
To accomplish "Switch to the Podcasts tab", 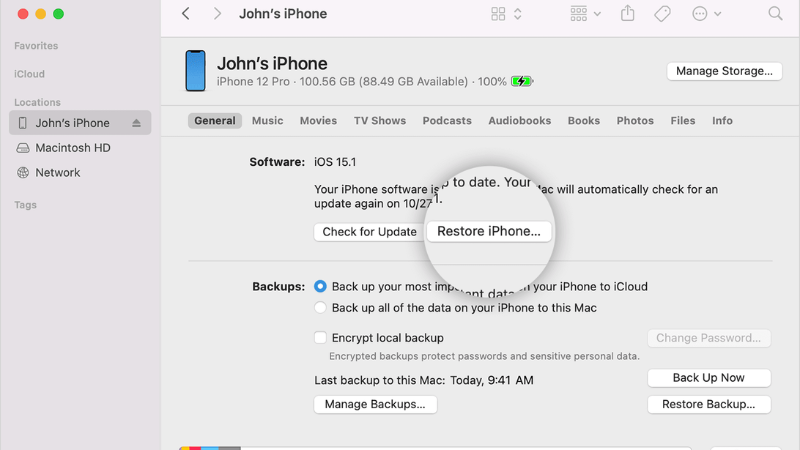I will pos(447,121).
